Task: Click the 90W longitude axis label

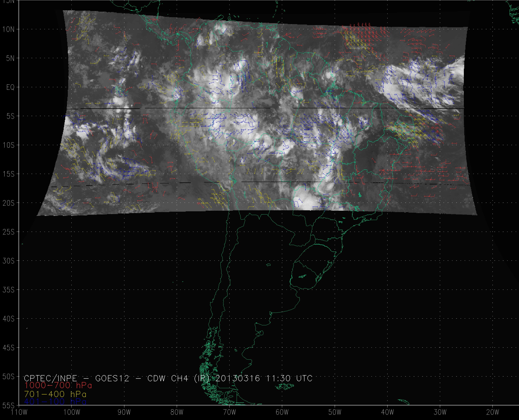Action: [124, 412]
